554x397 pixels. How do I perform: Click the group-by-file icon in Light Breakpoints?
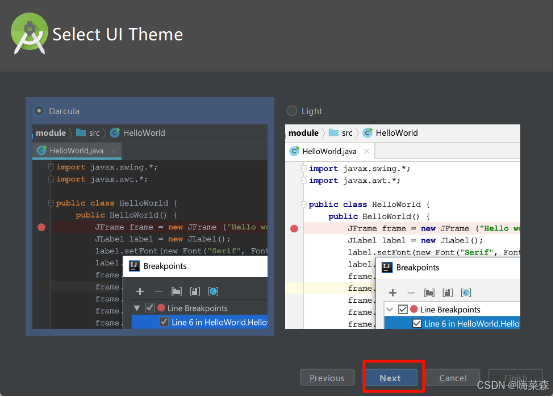tap(448, 293)
